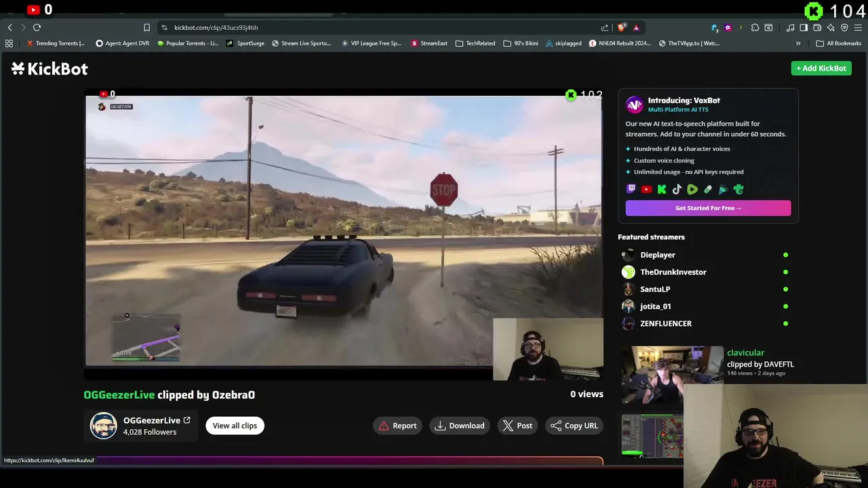This screenshot has height=488, width=868.
Task: Click the Add KickBot button
Action: tap(821, 68)
